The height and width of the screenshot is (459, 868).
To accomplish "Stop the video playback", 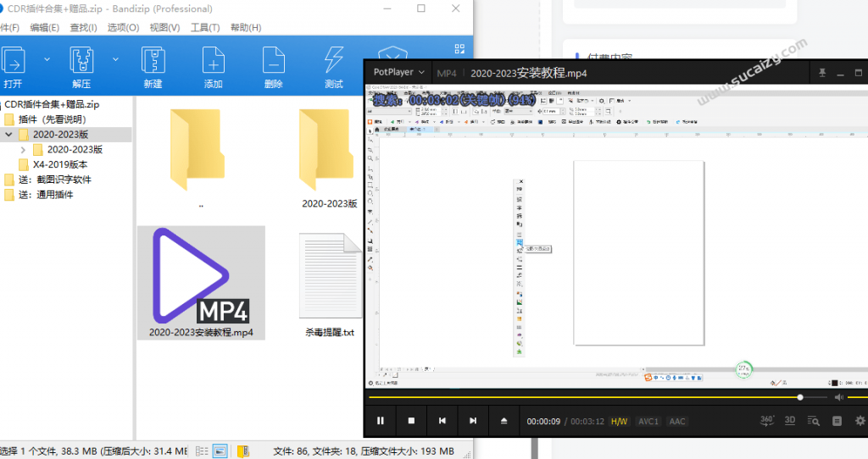I will pos(411,421).
